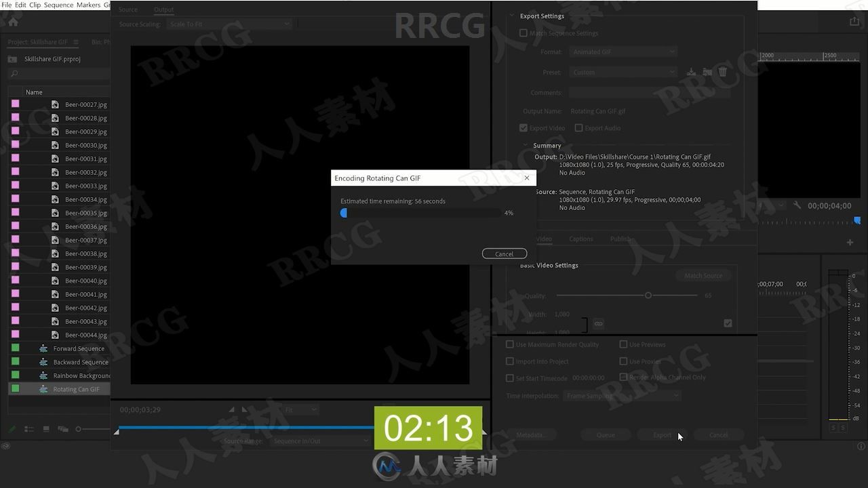
Task: Open the File menu
Action: [7, 5]
